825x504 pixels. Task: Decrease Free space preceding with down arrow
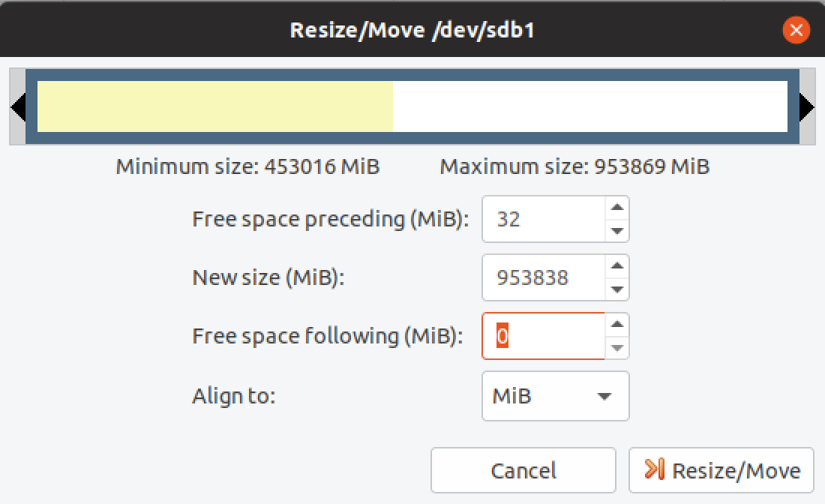[616, 231]
